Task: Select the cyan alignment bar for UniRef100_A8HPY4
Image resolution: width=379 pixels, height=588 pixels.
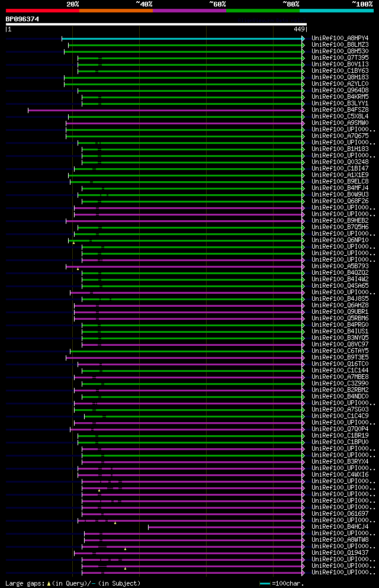Action: point(182,38)
